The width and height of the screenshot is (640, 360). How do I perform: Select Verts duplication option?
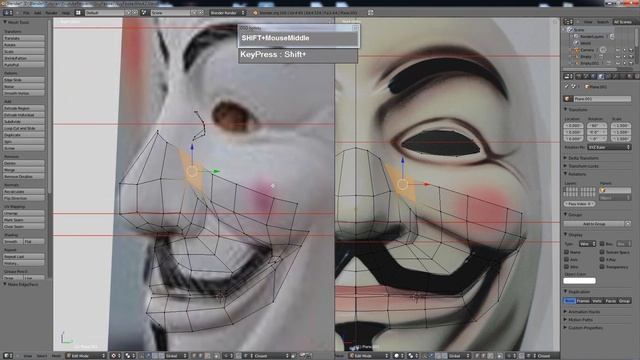click(x=597, y=301)
